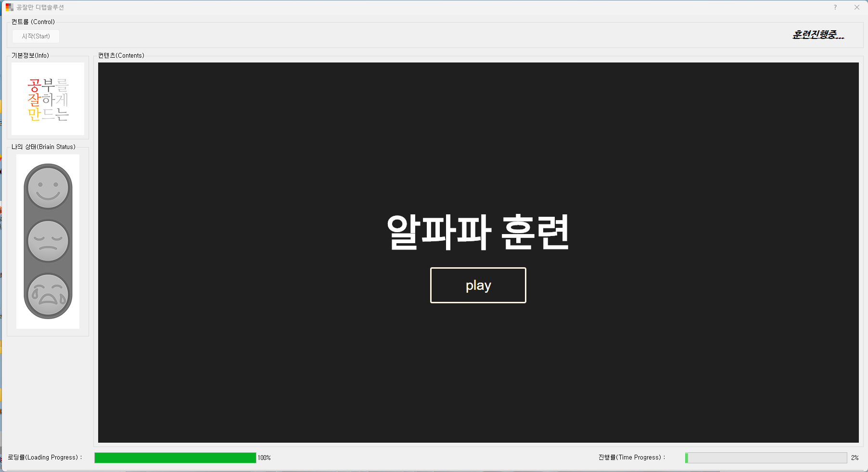Click the green loading progress bar

pyautogui.click(x=175, y=458)
